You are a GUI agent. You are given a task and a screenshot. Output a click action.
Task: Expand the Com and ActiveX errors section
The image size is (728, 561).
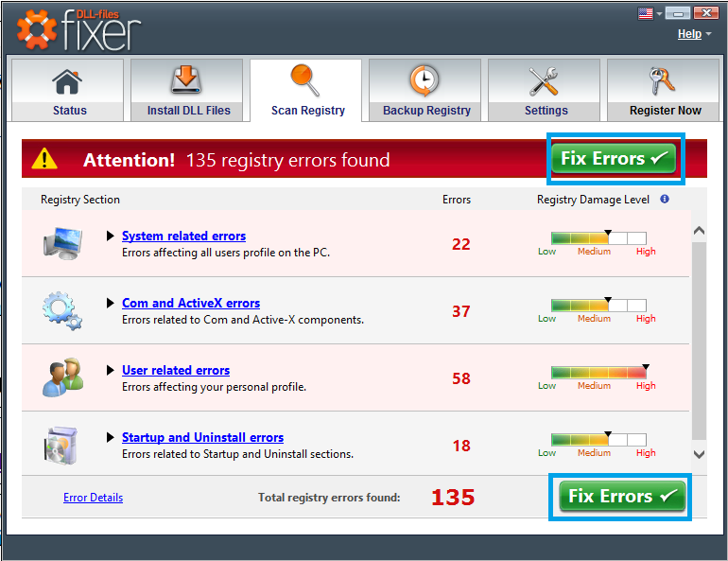tap(110, 304)
